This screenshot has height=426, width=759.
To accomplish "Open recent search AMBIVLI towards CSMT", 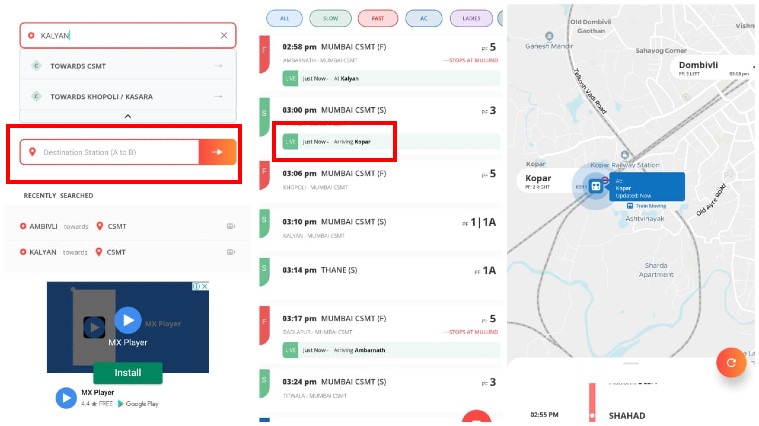I will point(128,226).
